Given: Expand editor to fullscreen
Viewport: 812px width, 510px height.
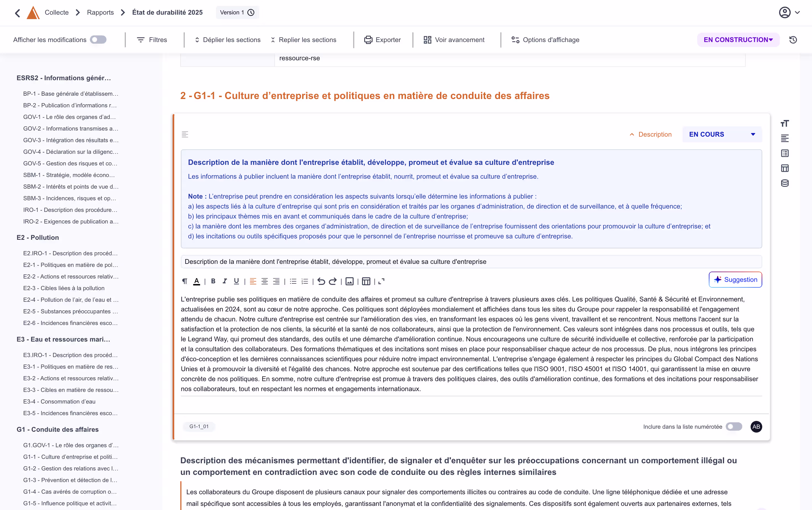Looking at the screenshot, I should click(381, 281).
